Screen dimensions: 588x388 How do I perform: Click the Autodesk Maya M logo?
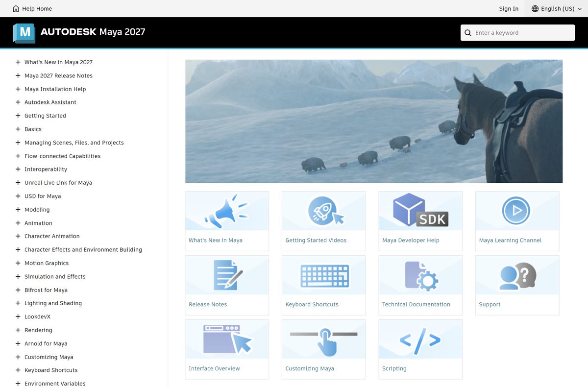[24, 33]
